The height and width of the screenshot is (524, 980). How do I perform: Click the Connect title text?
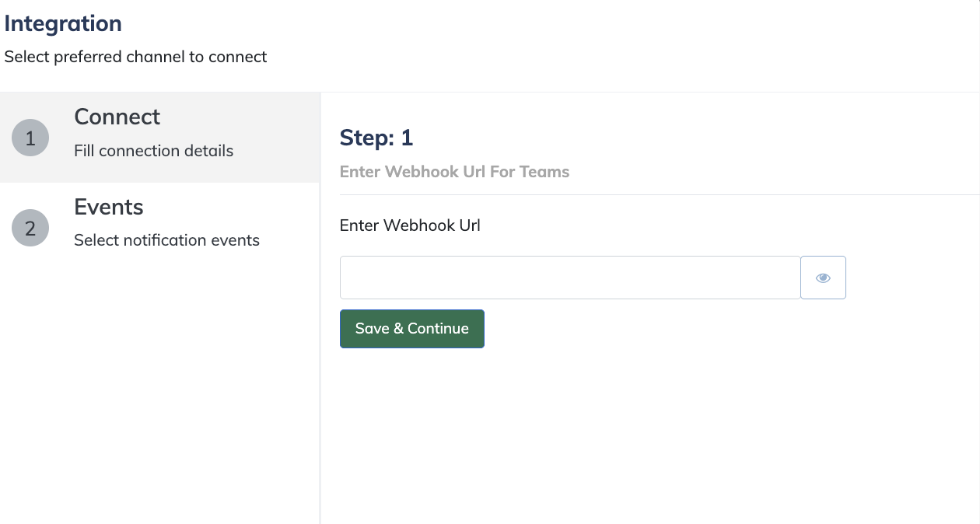point(117,117)
